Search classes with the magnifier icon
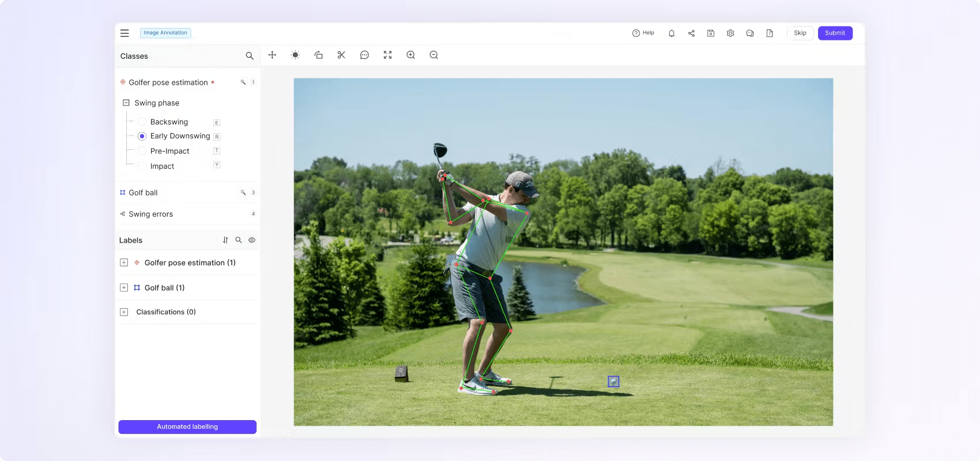Image resolution: width=980 pixels, height=461 pixels. pyautogui.click(x=250, y=56)
